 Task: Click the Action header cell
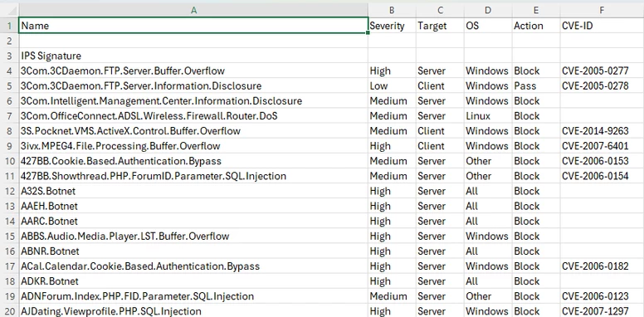(536, 26)
